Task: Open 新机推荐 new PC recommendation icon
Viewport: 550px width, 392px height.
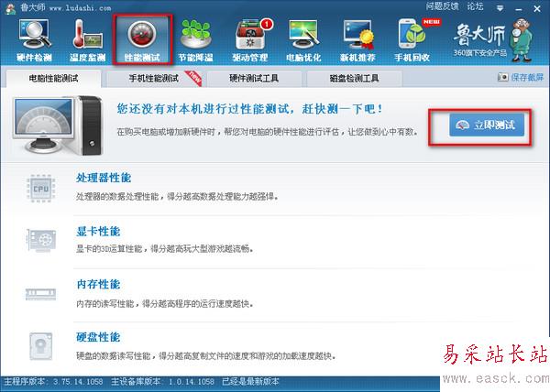Action: (x=357, y=40)
